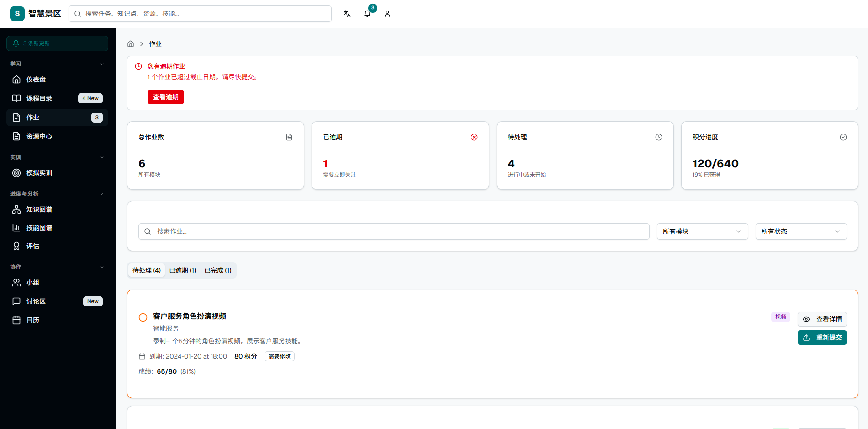This screenshot has height=429, width=868.
Task: Open the notifications bell
Action: point(367,14)
